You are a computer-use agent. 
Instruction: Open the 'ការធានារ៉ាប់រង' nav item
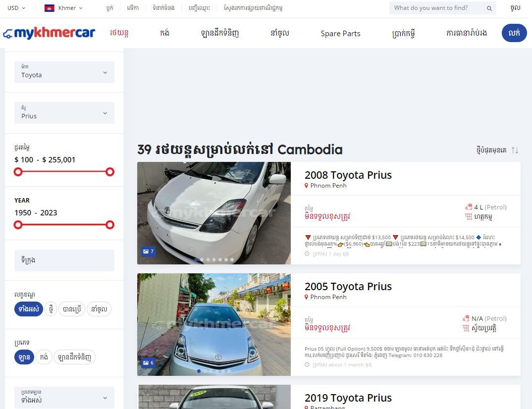[x=467, y=33]
